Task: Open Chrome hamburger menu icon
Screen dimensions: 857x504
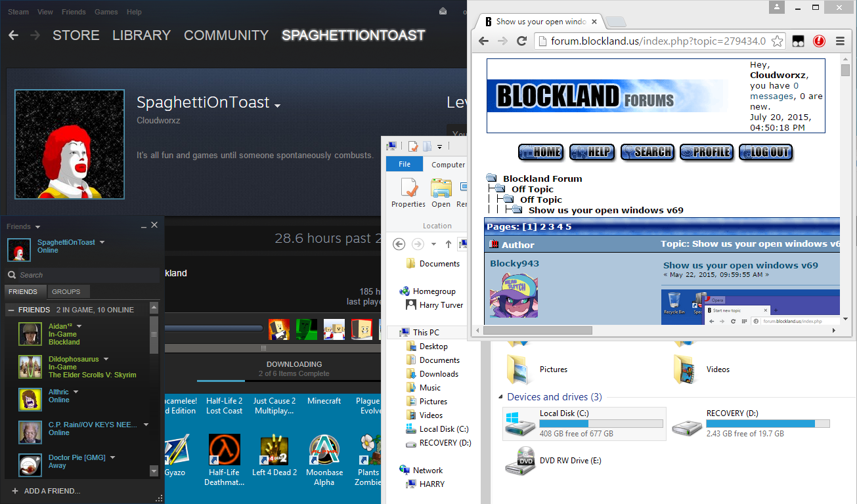Action: pos(840,41)
